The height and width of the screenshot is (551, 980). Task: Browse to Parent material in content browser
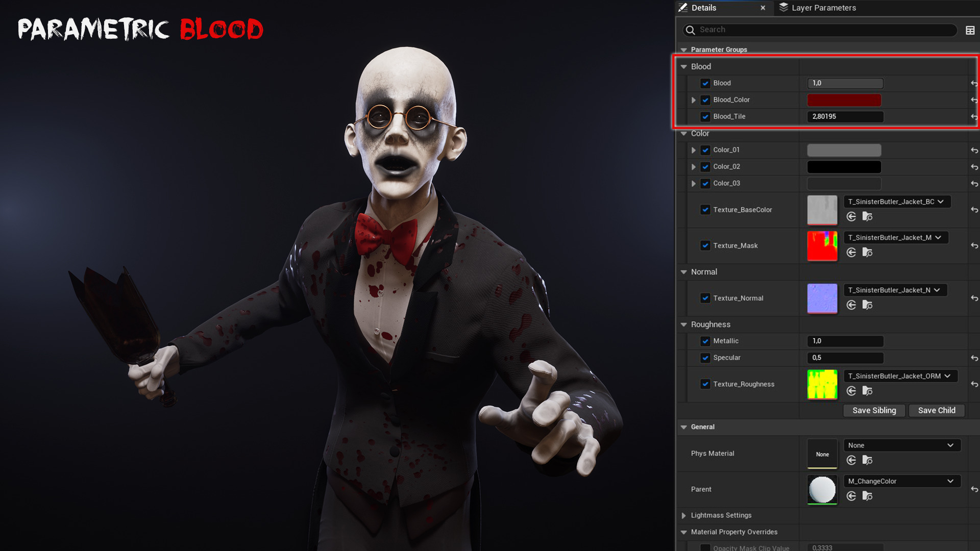pos(867,496)
